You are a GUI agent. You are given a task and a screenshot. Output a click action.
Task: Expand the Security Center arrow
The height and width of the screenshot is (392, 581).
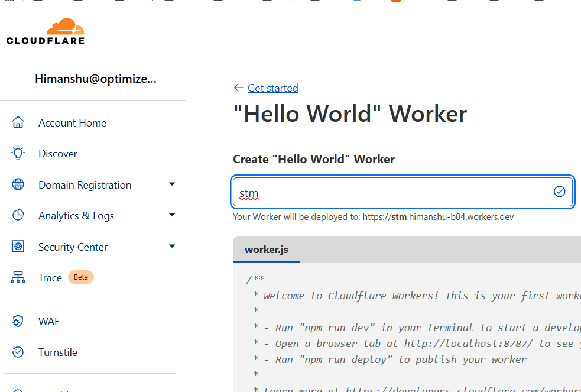point(172,246)
